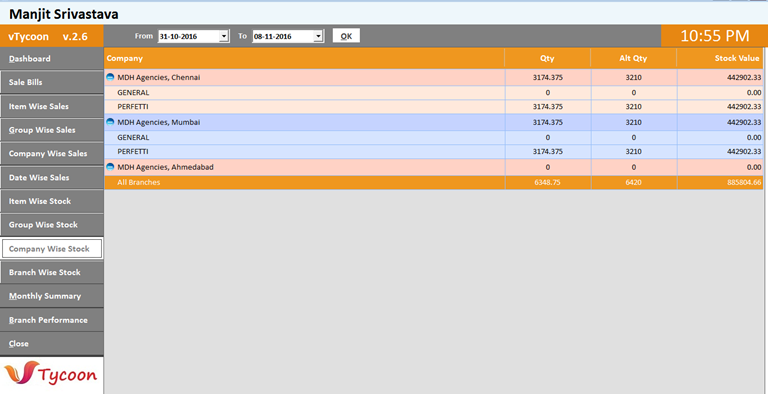Click the OK button
Viewport: 768px width, 394px height.
point(346,36)
